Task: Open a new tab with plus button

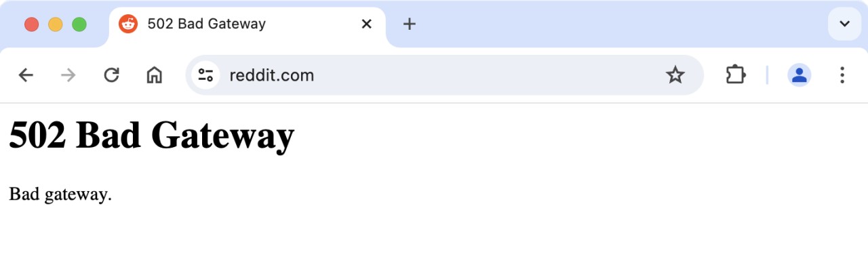Action: click(409, 24)
